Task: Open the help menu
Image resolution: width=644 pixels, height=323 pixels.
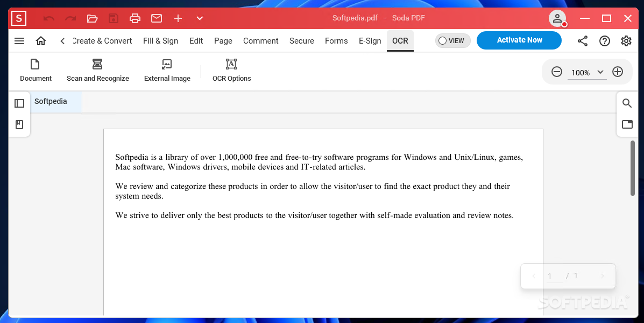Action: point(605,41)
